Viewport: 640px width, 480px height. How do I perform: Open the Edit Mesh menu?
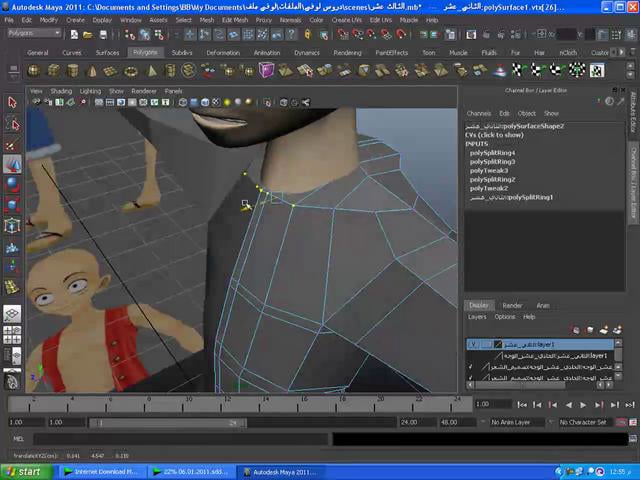point(235,20)
